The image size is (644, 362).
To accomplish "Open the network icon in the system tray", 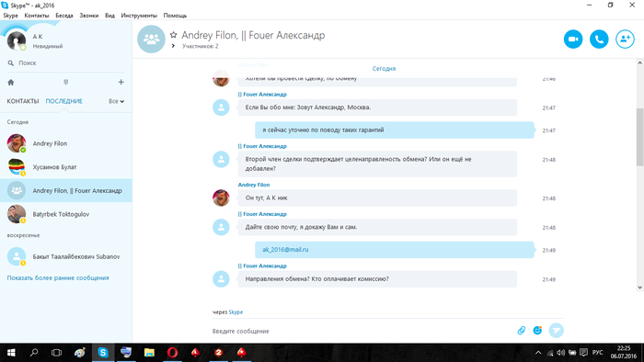I will [550, 353].
